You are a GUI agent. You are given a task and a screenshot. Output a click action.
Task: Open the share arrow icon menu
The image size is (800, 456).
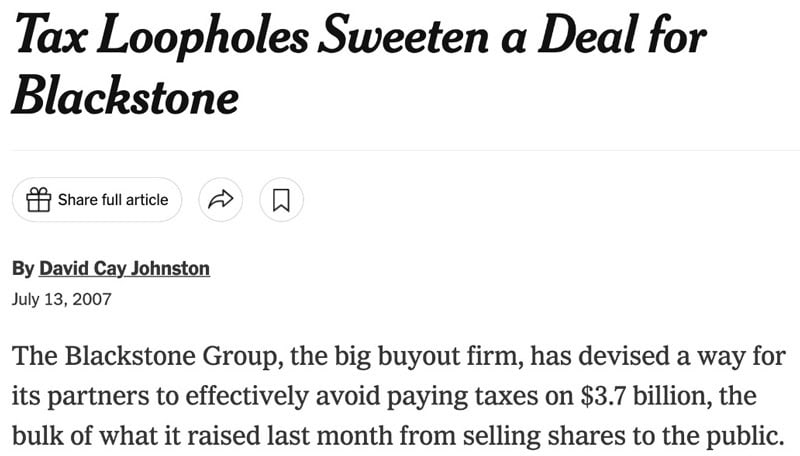click(220, 199)
